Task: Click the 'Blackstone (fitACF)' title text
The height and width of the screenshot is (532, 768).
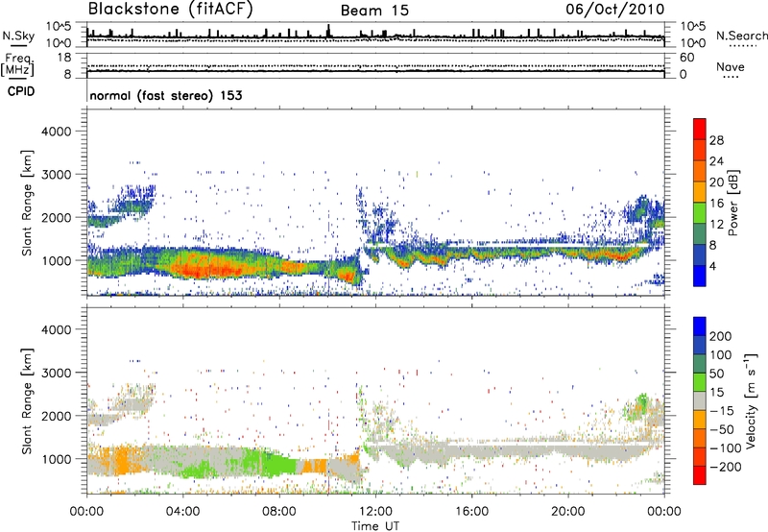Action: coord(171,10)
